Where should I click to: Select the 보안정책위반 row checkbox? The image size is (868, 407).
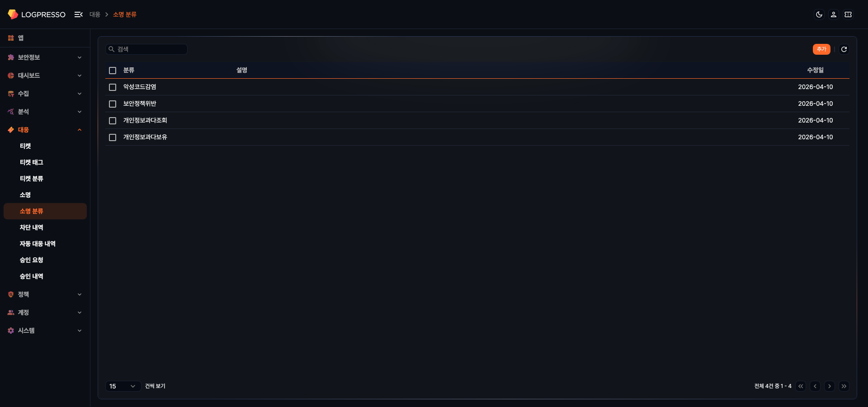tap(113, 104)
